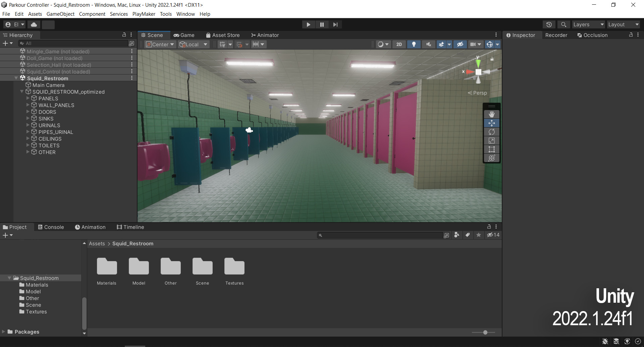Open the Model folder thumbnail
Viewport: 644px width, 347px height.
(139, 271)
